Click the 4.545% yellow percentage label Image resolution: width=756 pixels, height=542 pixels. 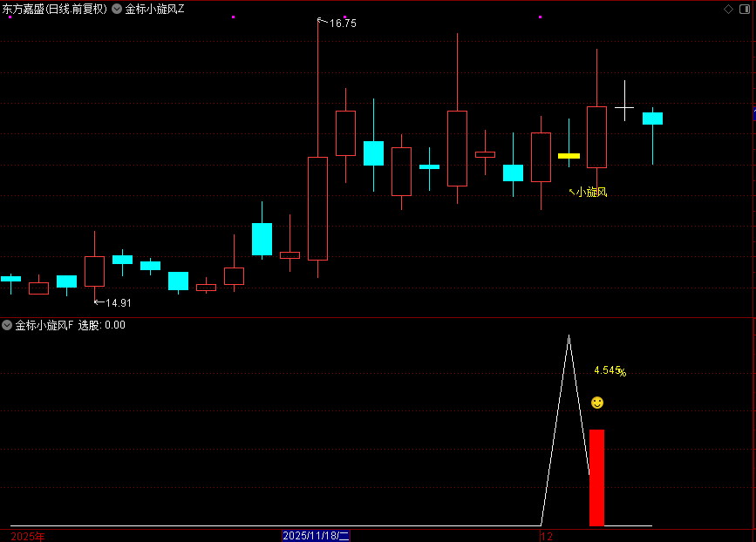pos(610,371)
